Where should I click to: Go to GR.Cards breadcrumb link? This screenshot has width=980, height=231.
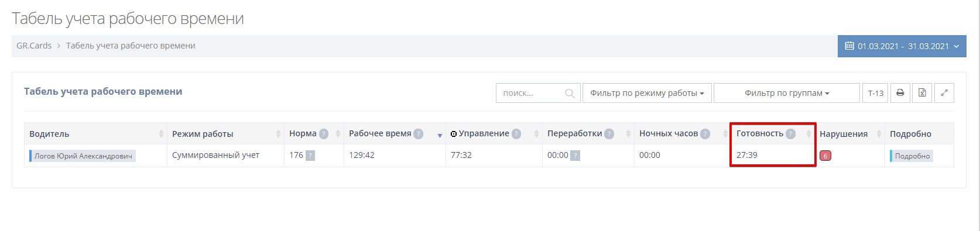click(x=34, y=46)
